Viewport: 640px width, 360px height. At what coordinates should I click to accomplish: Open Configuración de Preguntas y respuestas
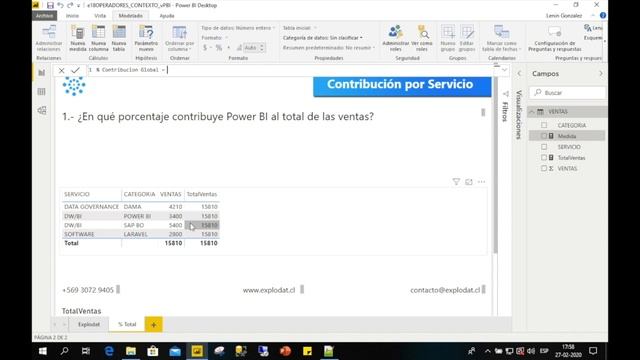point(554,38)
